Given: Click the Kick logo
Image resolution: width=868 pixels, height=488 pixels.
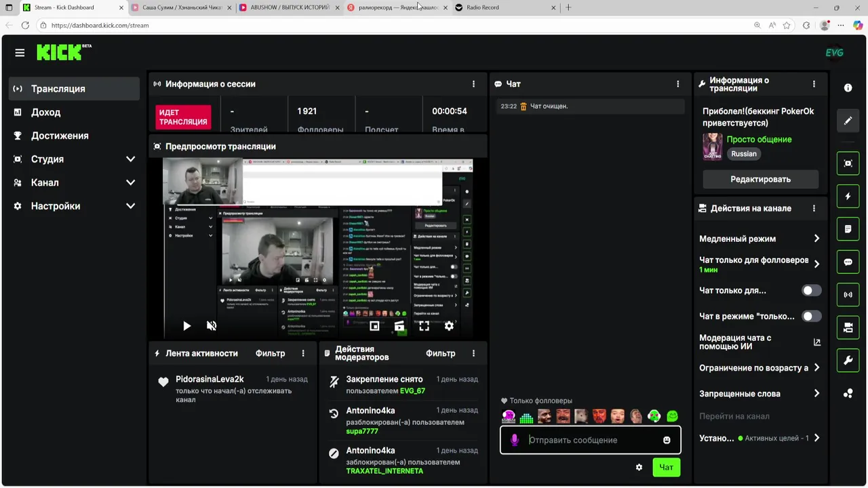Looking at the screenshot, I should (64, 52).
